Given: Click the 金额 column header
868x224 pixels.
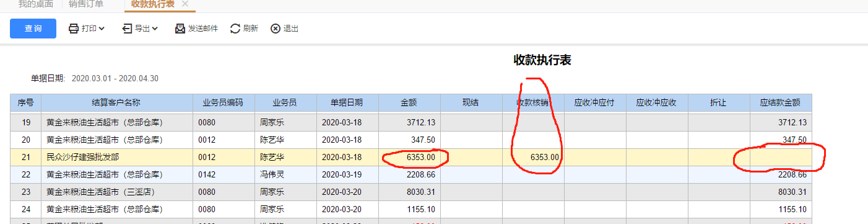Looking at the screenshot, I should point(409,103).
